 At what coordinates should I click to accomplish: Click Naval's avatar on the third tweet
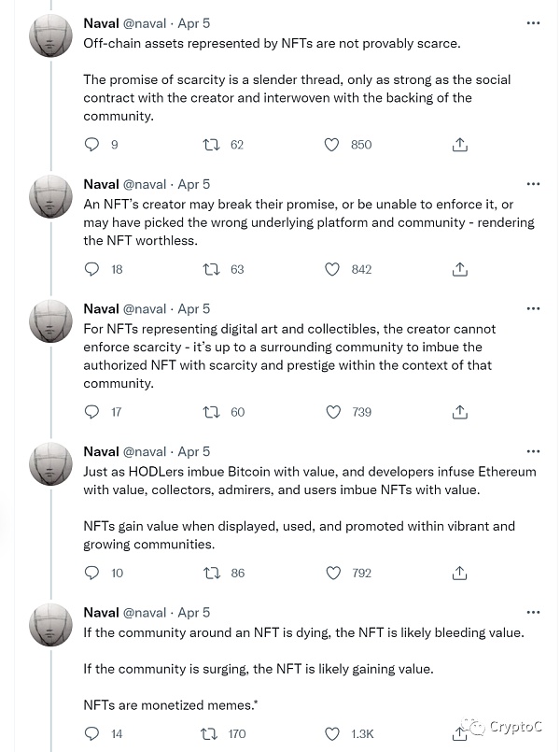click(x=50, y=320)
